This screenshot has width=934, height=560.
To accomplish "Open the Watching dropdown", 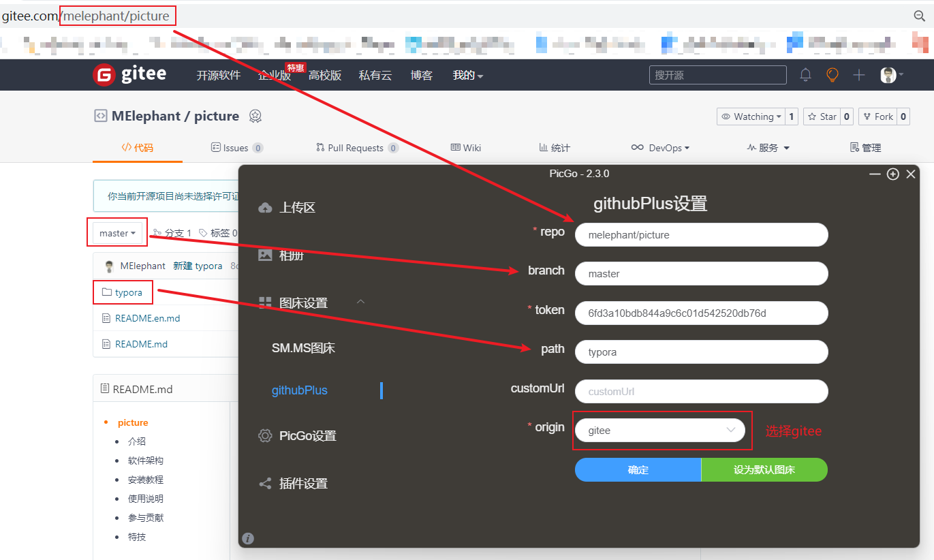I will pos(751,116).
